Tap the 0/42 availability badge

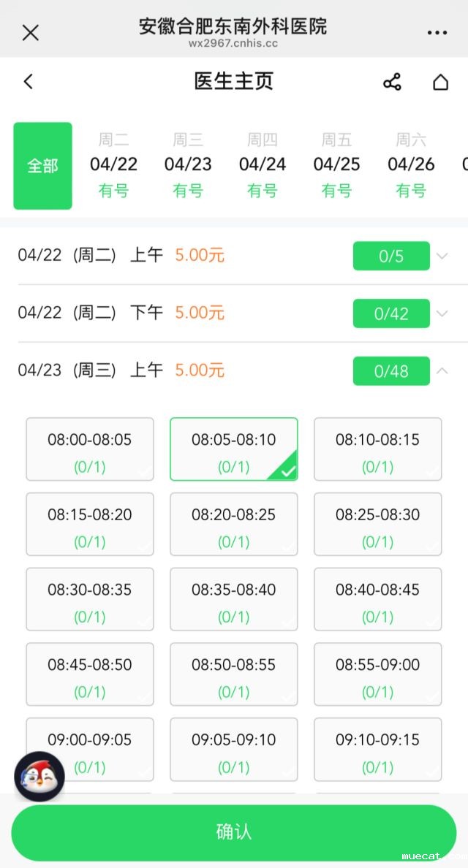(x=391, y=313)
